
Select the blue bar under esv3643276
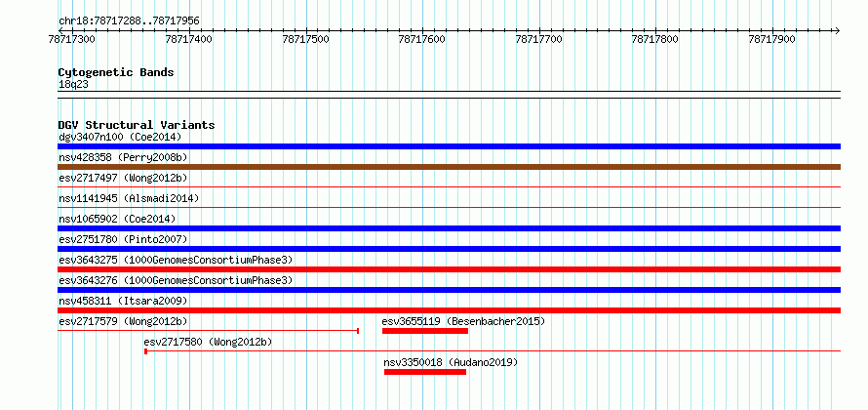[x=449, y=290]
